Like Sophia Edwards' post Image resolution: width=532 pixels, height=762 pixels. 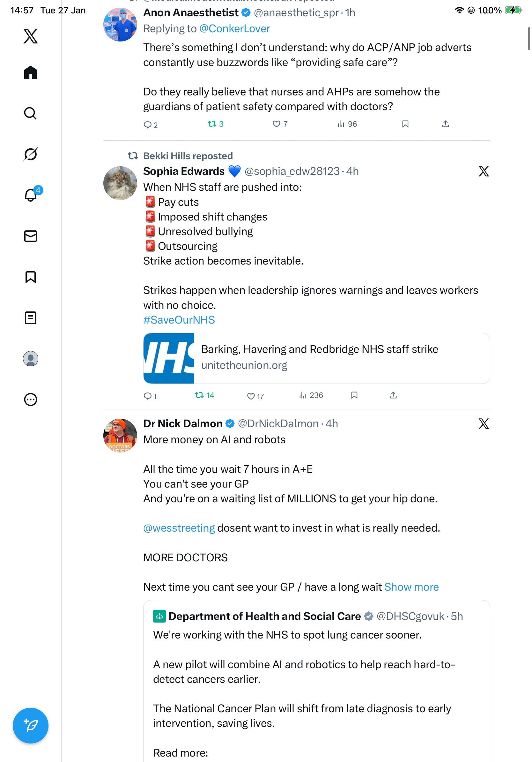pos(255,396)
